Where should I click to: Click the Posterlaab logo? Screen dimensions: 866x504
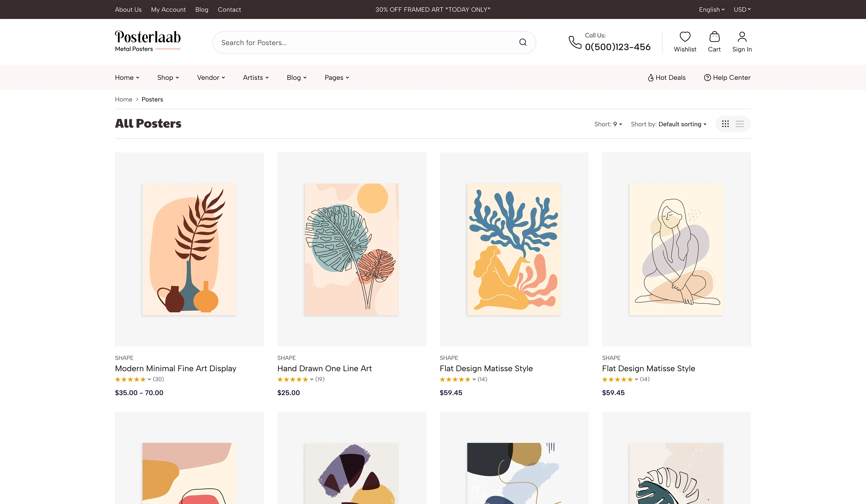click(x=148, y=41)
